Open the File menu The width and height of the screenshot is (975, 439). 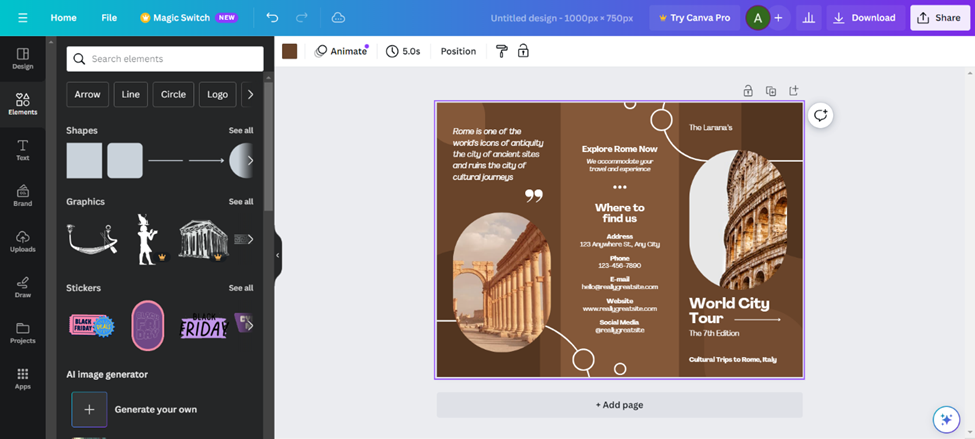pyautogui.click(x=109, y=18)
